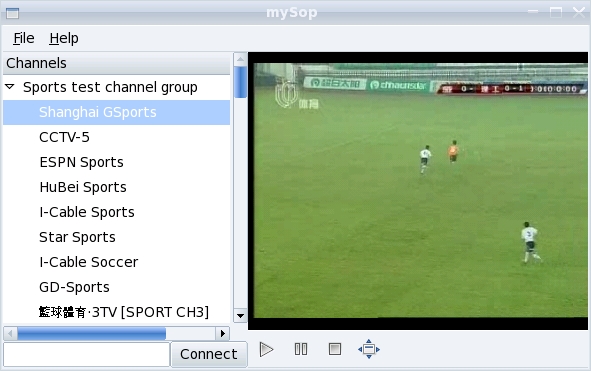The height and width of the screenshot is (371, 591).
Task: Select the GD-Sports channel
Action: pos(116,287)
